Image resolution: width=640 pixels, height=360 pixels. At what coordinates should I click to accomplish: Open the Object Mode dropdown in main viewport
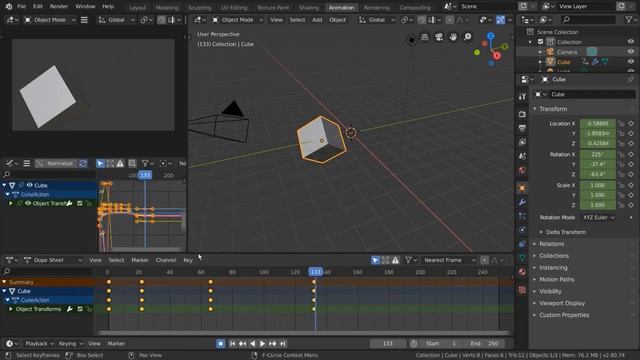pyautogui.click(x=238, y=20)
